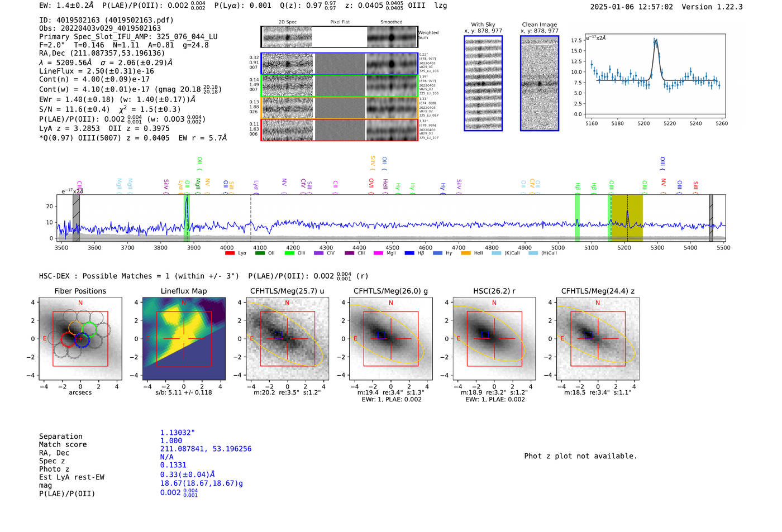Click the green emission peak near 3880 Å
This screenshot has height=532, width=782.
tap(187, 218)
